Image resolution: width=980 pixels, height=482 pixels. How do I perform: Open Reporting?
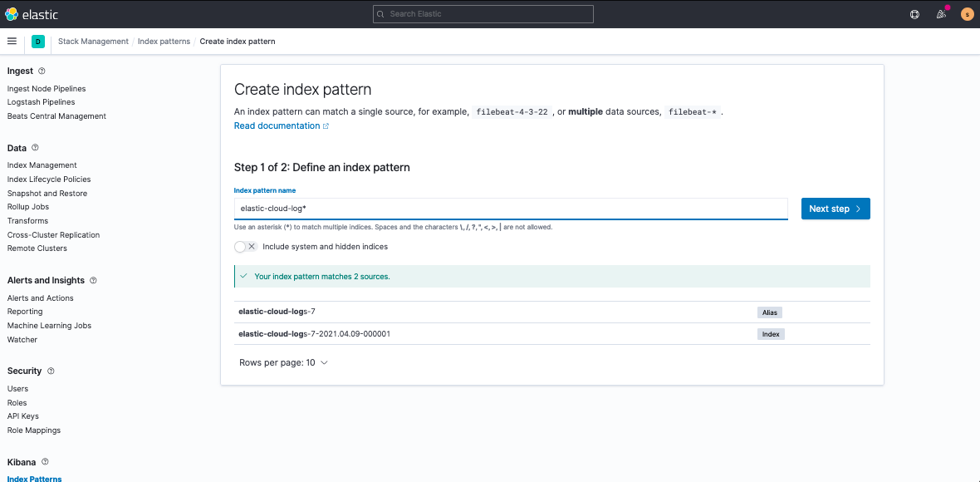point(25,312)
